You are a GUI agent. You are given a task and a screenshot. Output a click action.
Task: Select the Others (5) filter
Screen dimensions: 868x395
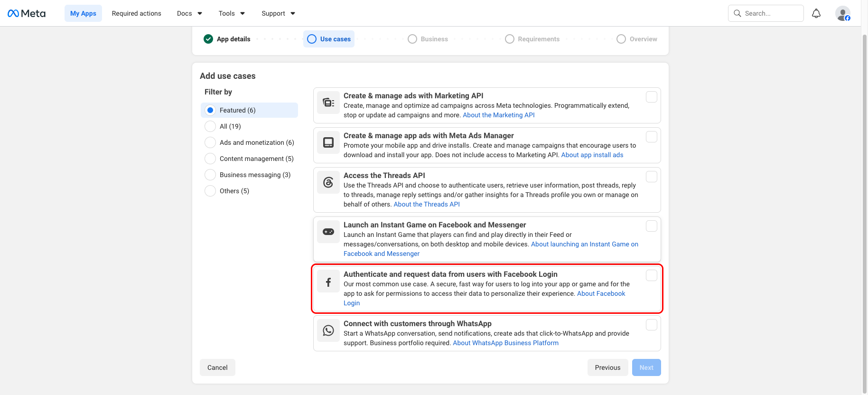click(x=250, y=191)
